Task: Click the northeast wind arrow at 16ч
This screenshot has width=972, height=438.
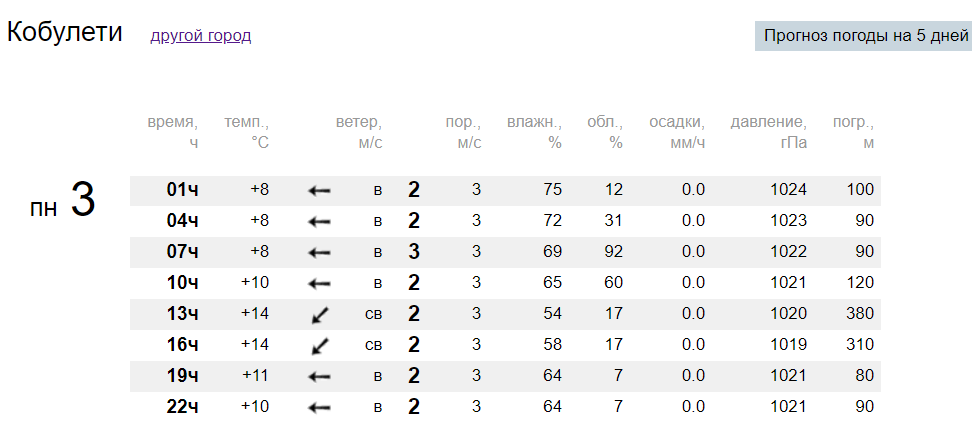Action: [320, 346]
